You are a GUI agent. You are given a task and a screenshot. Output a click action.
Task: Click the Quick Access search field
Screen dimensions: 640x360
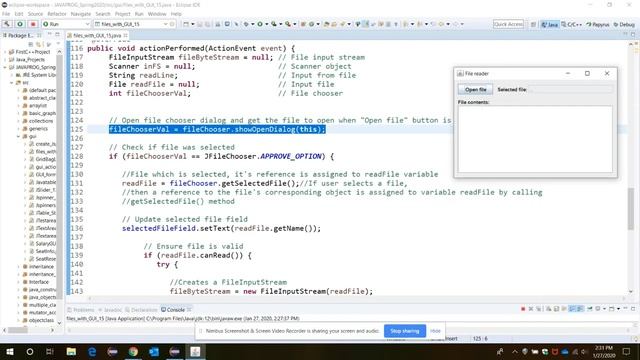click(x=508, y=24)
